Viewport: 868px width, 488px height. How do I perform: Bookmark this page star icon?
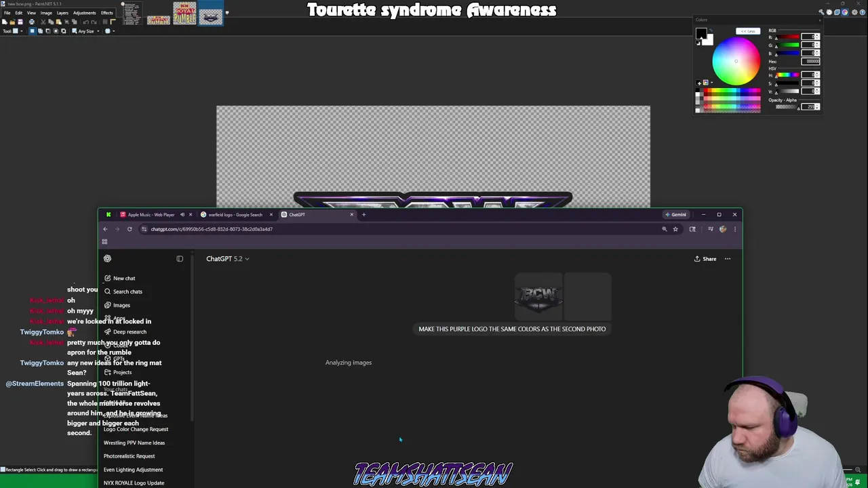click(675, 229)
